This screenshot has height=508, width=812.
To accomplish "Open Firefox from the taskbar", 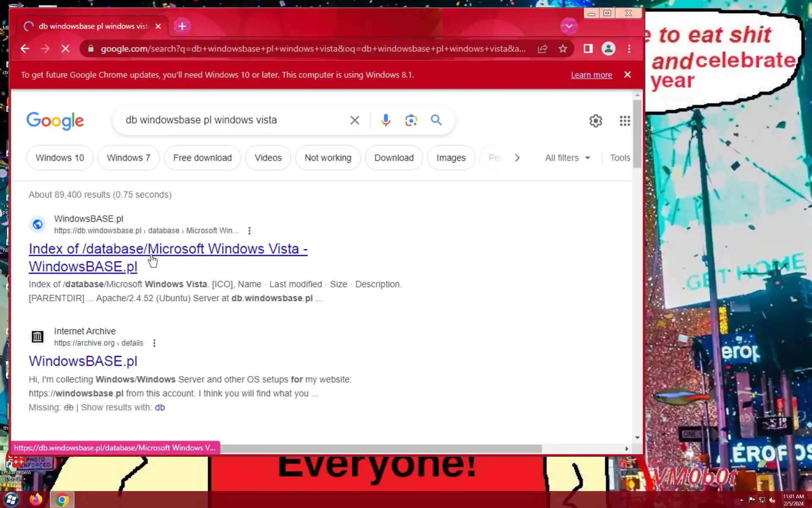I will pyautogui.click(x=36, y=500).
